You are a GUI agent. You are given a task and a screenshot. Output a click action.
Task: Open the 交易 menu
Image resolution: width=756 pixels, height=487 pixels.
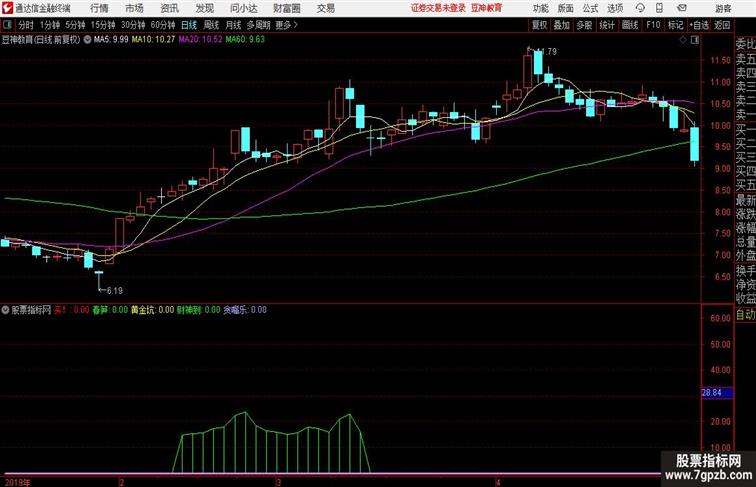tap(325, 8)
